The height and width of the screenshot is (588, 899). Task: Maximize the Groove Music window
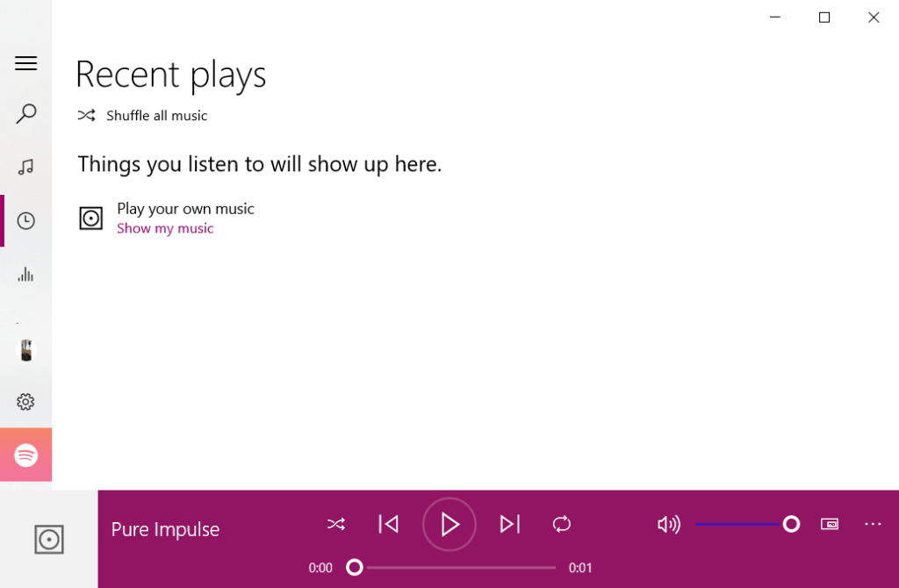click(x=824, y=18)
